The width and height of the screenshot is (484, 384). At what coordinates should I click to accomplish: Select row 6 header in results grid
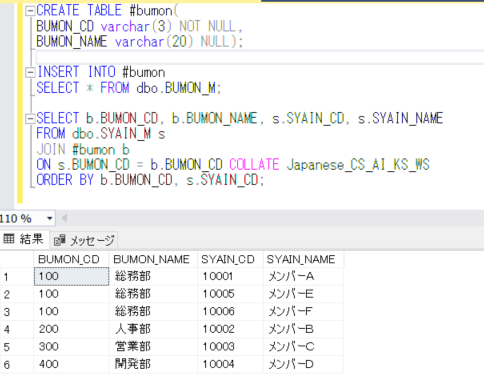click(x=17, y=364)
